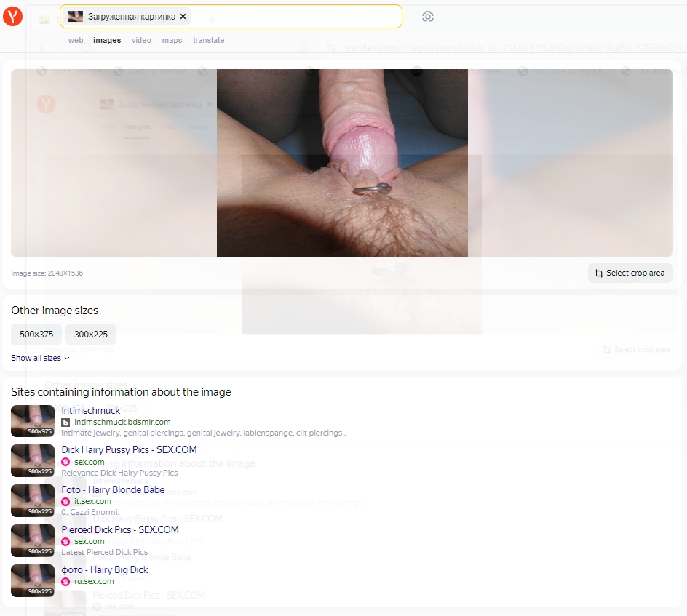Click the first result's 500×375 thumbnail
Screen dimensions: 687x616
click(x=33, y=421)
